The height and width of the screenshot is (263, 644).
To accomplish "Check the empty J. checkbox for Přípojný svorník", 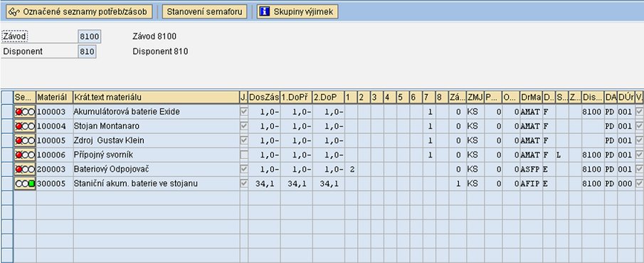I will click(244, 155).
